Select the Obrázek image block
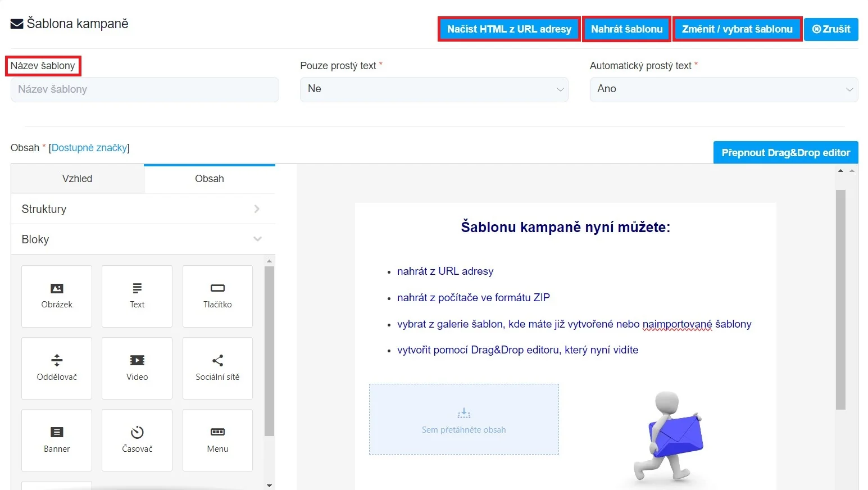 click(57, 296)
